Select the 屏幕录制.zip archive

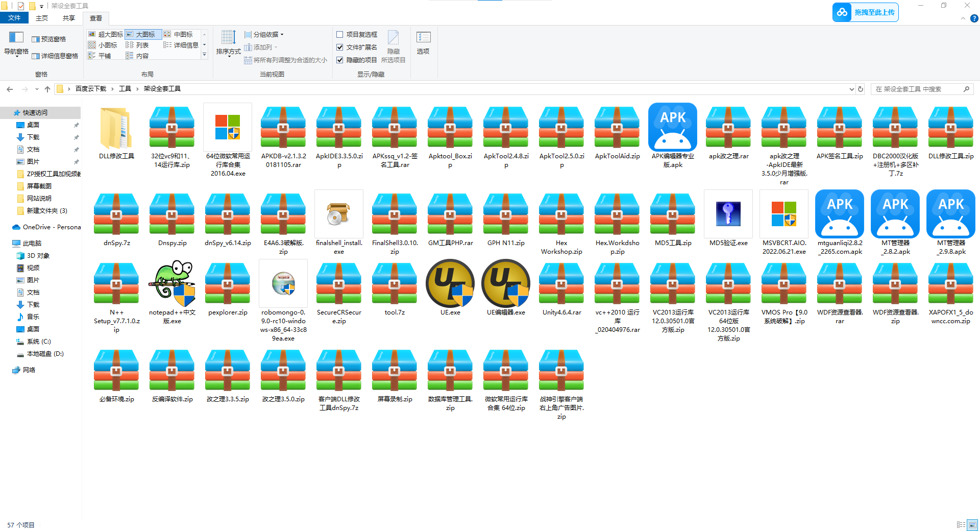[x=395, y=370]
